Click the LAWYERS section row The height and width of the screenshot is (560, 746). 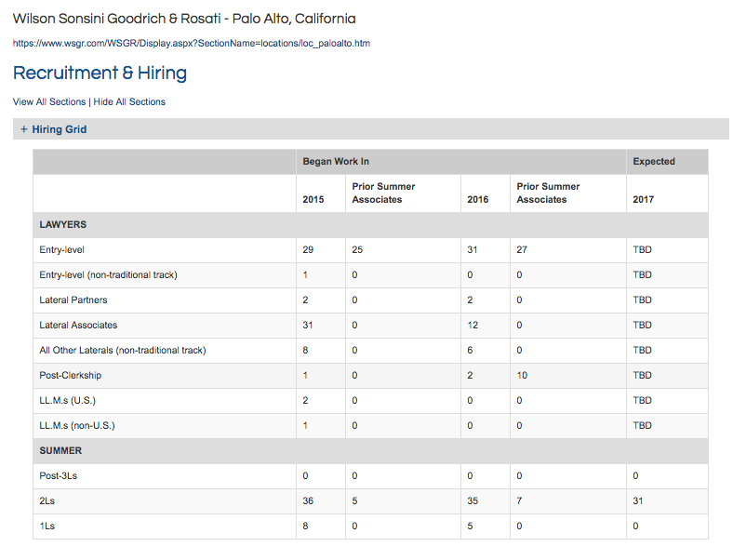[x=370, y=224]
